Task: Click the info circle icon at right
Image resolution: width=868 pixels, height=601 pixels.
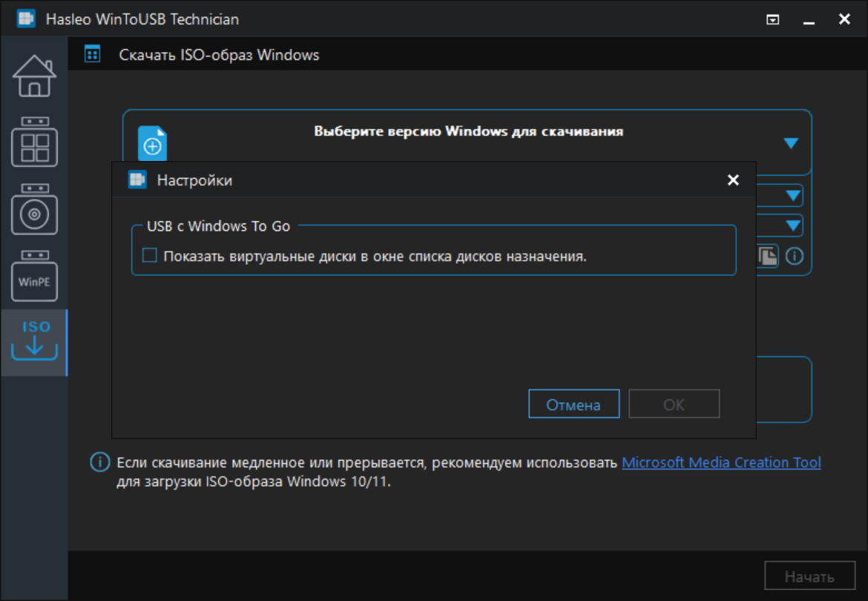Action: point(795,256)
